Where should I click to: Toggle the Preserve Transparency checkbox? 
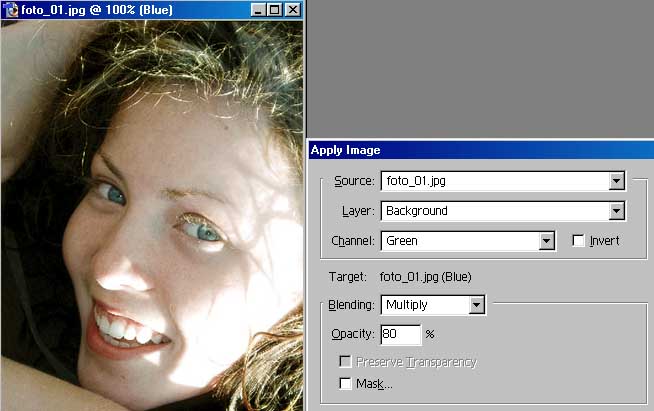[x=345, y=361]
